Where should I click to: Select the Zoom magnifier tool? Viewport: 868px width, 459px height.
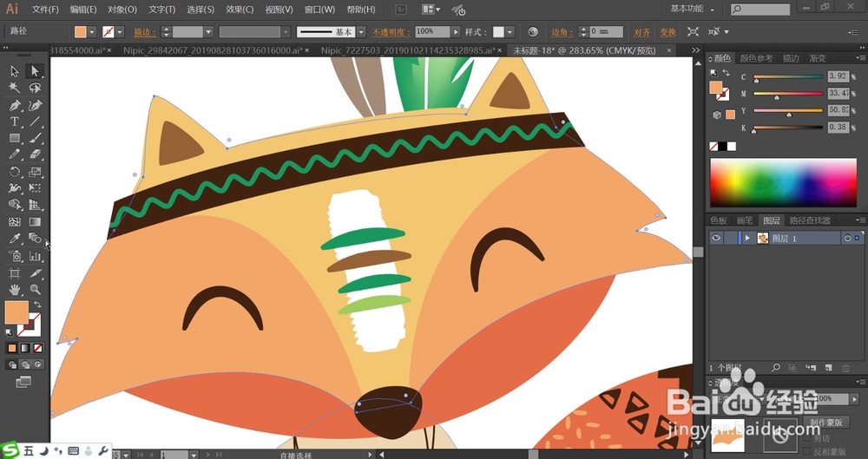click(x=35, y=290)
